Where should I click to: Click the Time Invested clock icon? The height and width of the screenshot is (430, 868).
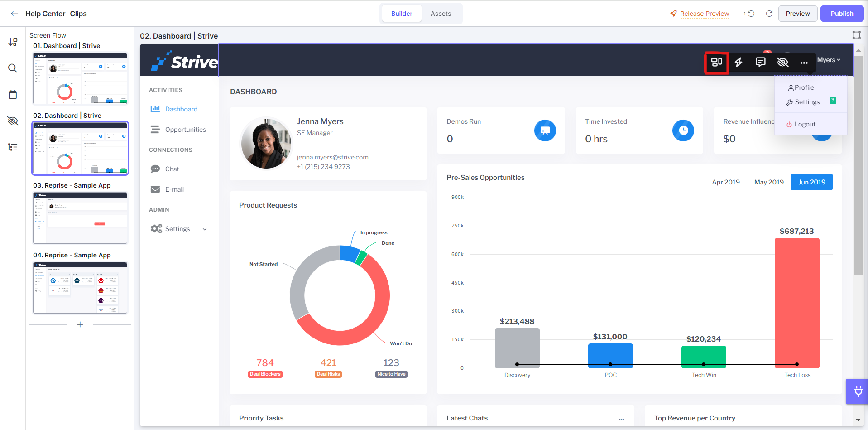click(683, 130)
